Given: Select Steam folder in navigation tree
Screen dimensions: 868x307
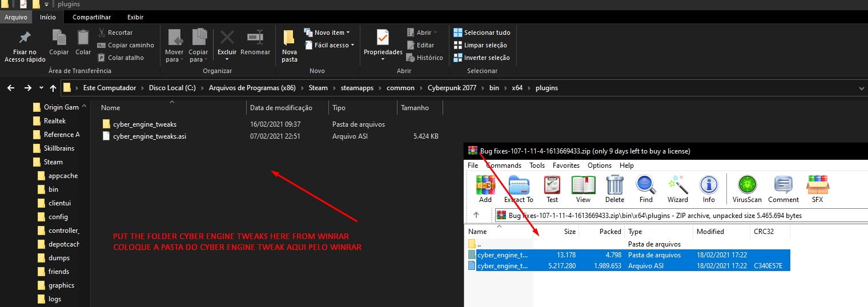Looking at the screenshot, I should click(x=53, y=162).
